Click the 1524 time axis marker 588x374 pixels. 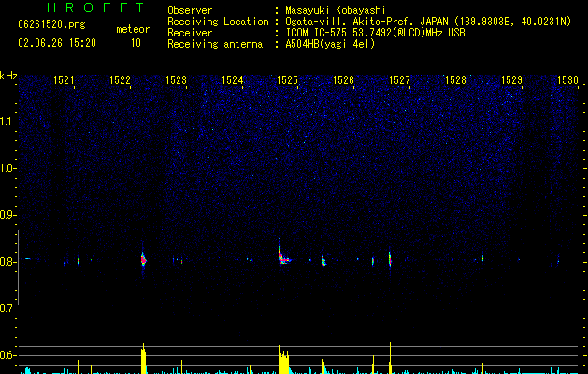[x=232, y=80]
